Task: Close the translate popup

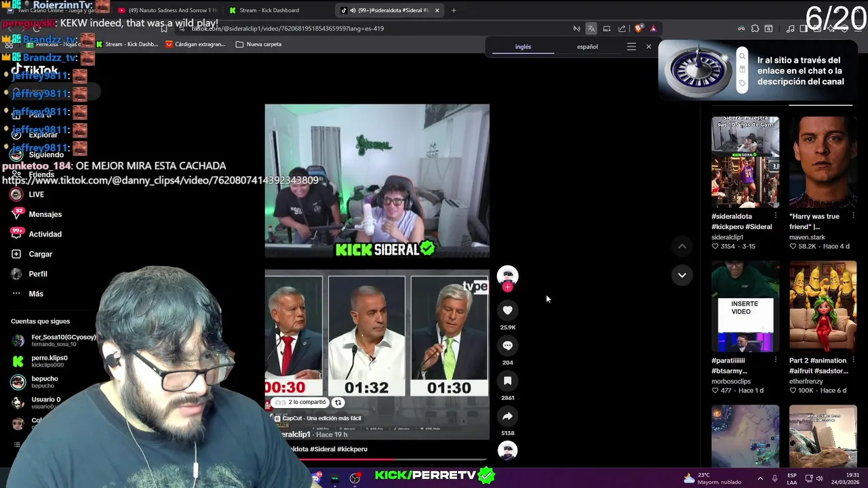Action: (648, 47)
